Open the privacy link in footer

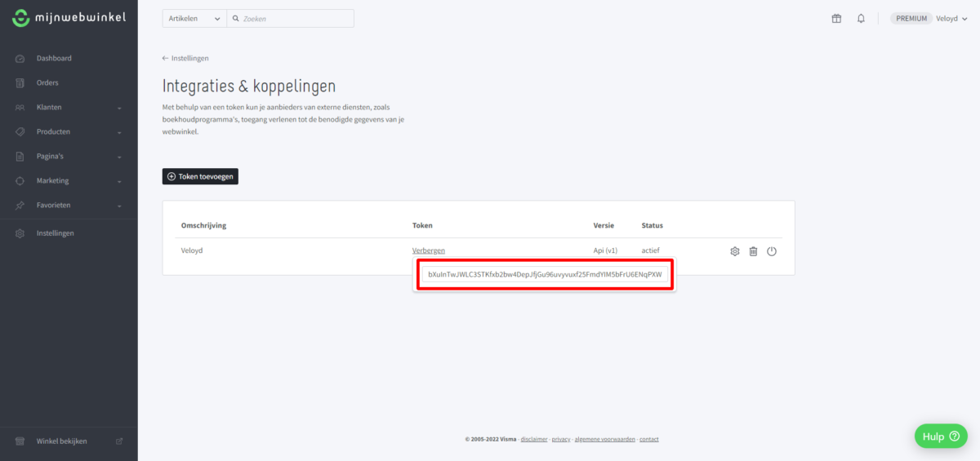click(561, 440)
